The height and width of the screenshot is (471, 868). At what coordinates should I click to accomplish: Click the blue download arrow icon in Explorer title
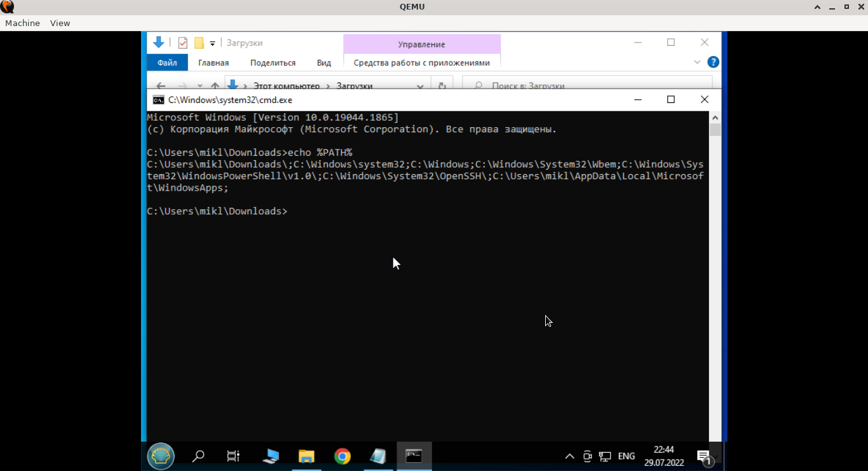(x=159, y=43)
